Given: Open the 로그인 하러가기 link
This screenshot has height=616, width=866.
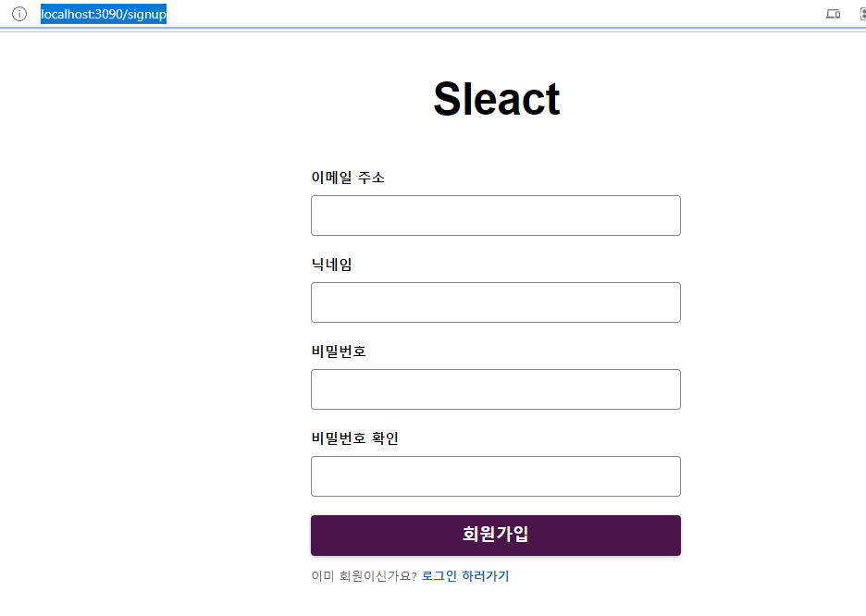Looking at the screenshot, I should pos(467,575).
